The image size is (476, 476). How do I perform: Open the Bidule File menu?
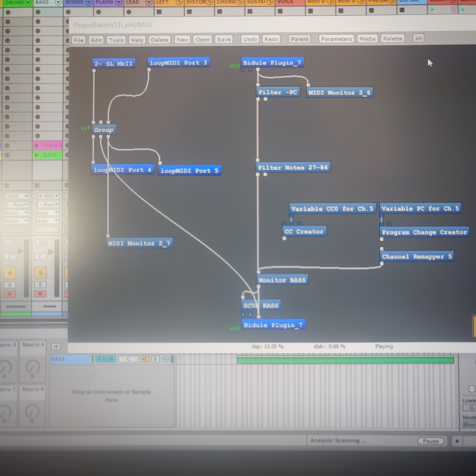pyautogui.click(x=79, y=40)
